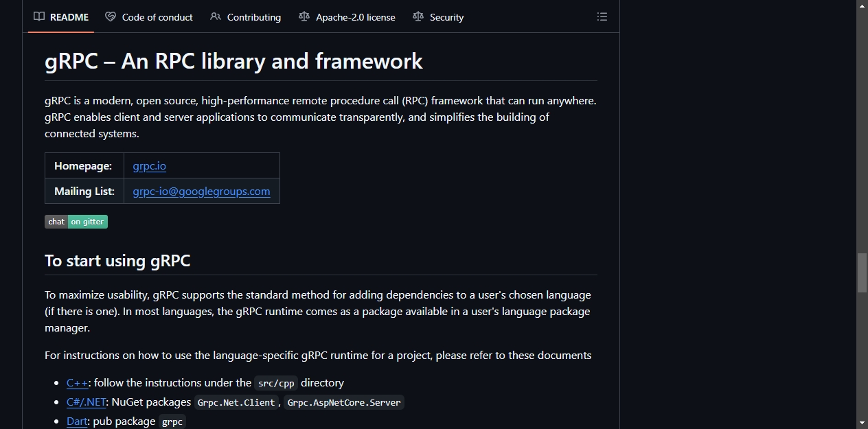Click the Grpc.AspNetCore.Server package name
868x429 pixels.
coord(344,402)
